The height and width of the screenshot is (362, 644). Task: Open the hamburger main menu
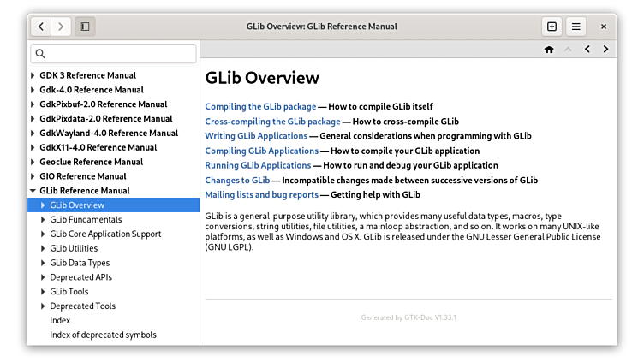coord(576,27)
